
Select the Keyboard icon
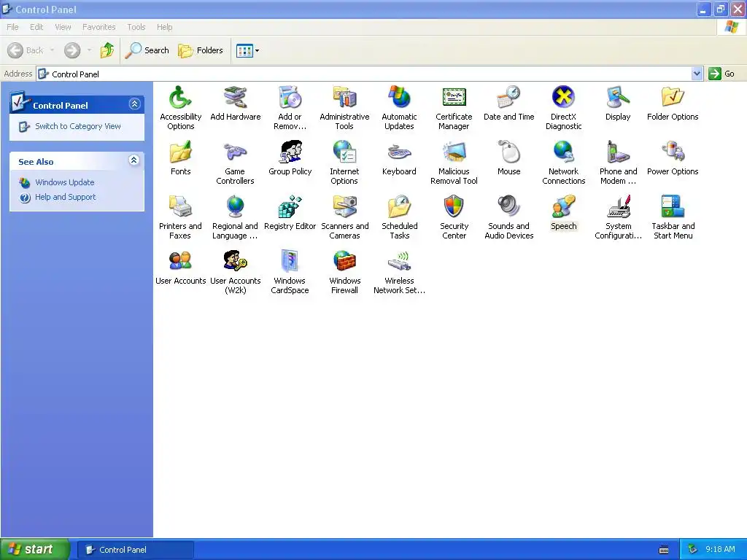[x=399, y=158]
